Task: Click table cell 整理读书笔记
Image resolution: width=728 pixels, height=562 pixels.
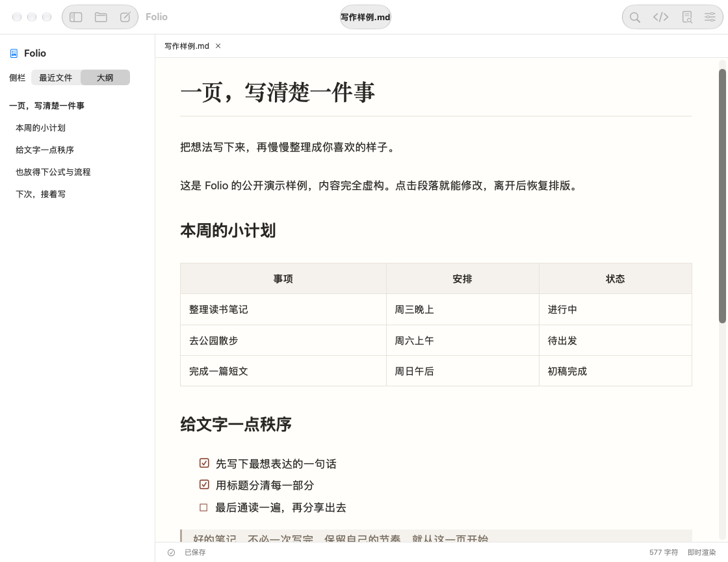Action: (283, 310)
